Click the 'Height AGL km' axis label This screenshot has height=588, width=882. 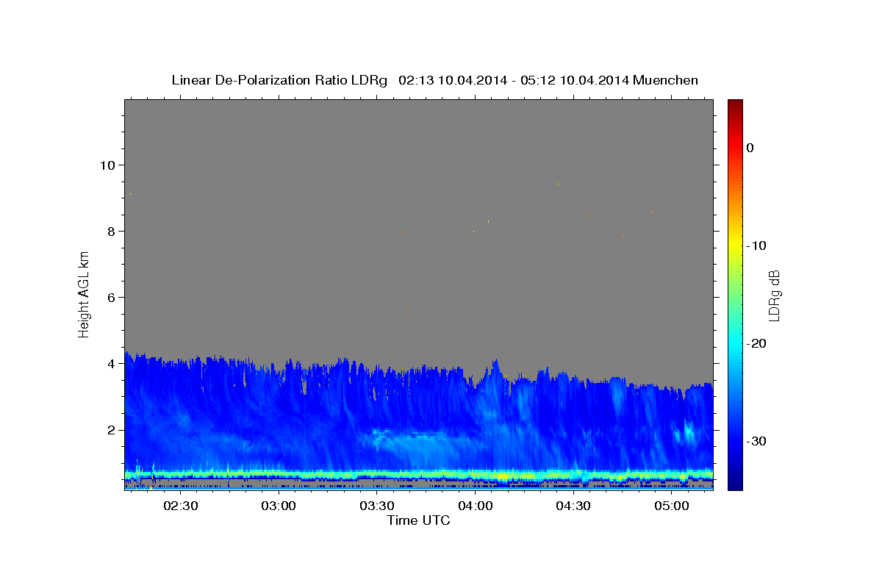coord(85,294)
